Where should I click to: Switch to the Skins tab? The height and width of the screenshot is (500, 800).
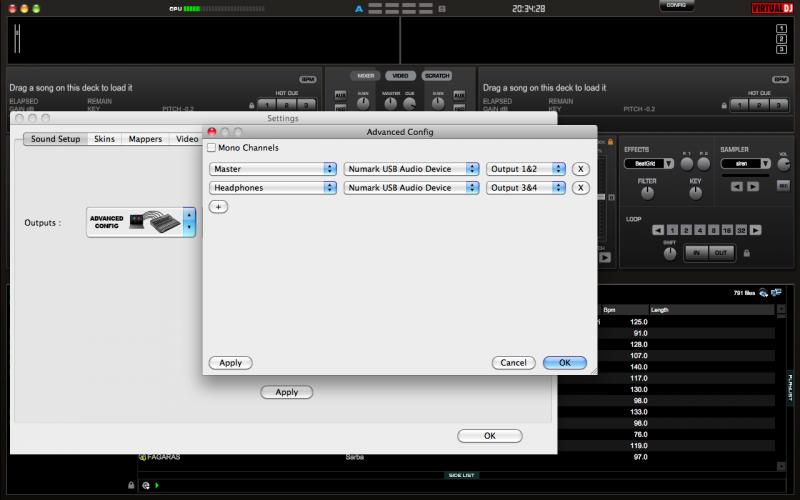tap(104, 139)
